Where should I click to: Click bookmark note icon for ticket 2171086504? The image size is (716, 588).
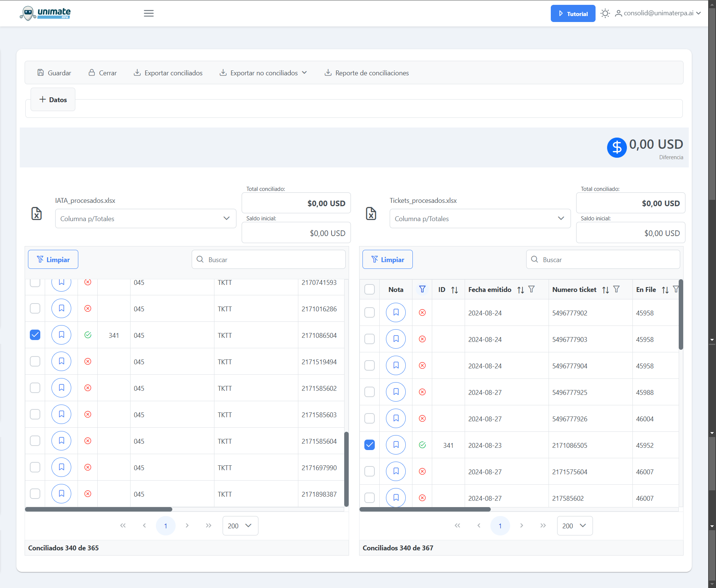tap(62, 335)
